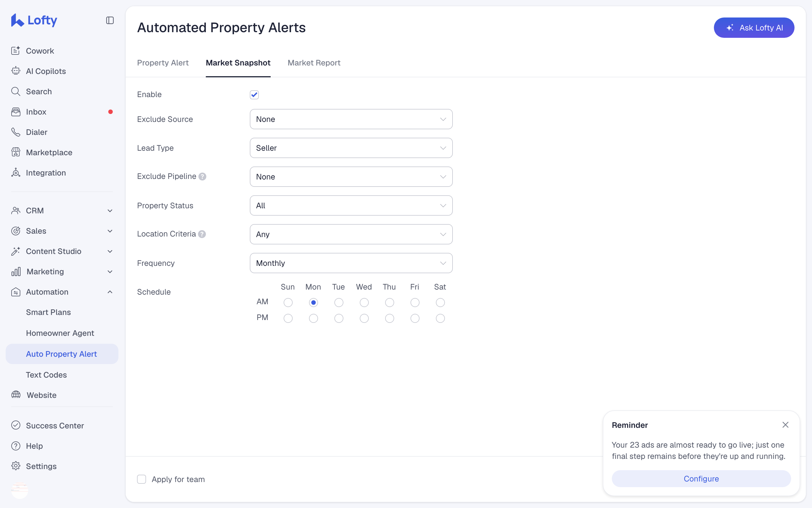Viewport: 812px width, 508px height.
Task: Open Cowork icon in sidebar
Action: click(x=16, y=51)
